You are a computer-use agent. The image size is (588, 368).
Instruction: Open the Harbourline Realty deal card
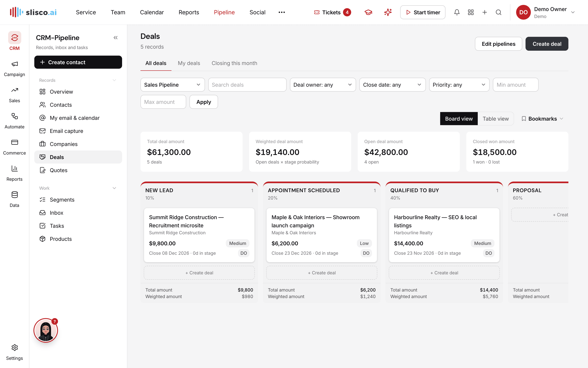[x=444, y=235]
